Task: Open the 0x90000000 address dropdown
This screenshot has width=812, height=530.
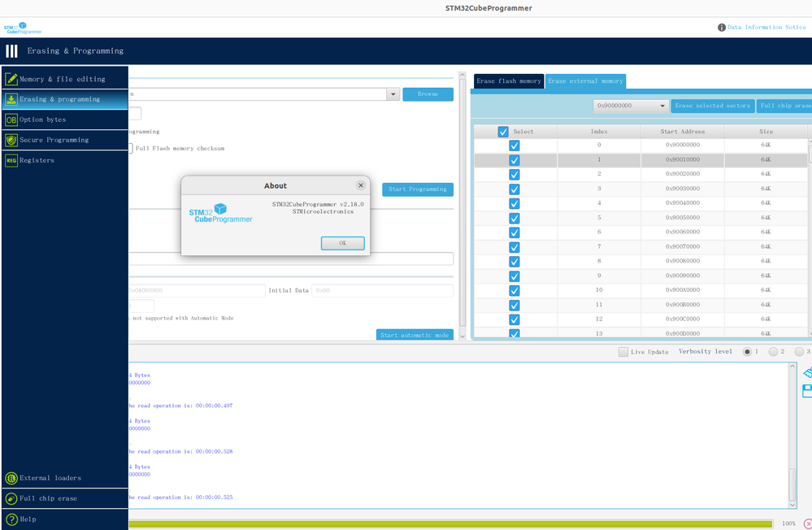Action: coord(631,106)
